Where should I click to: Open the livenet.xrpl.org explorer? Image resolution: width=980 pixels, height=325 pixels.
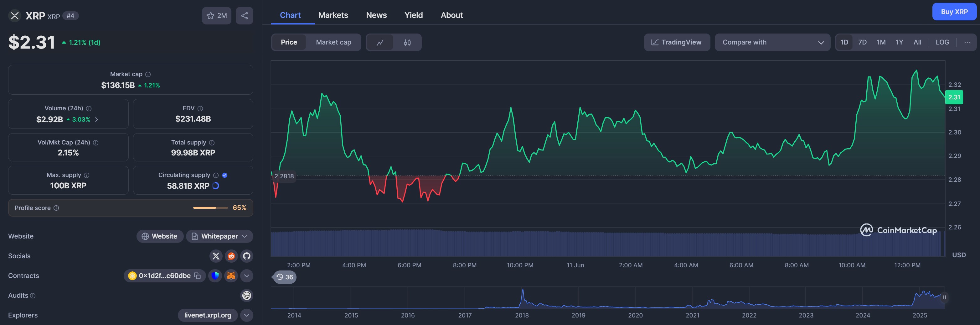[x=207, y=316]
